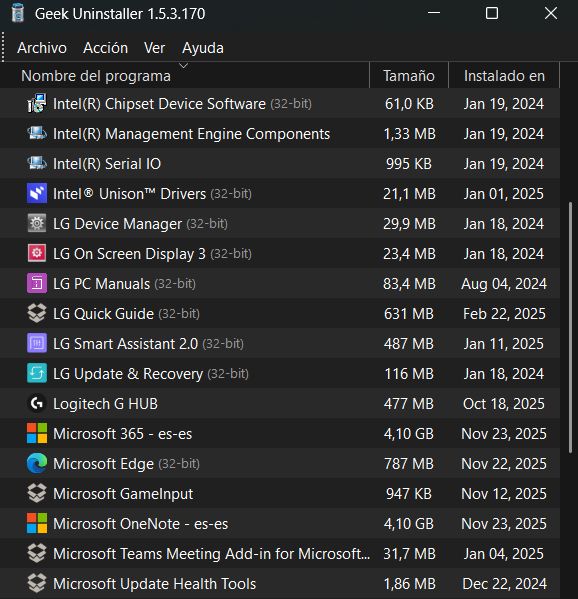The height and width of the screenshot is (599, 578).
Task: Click the Jan 11, 2025 install date
Action: (504, 344)
